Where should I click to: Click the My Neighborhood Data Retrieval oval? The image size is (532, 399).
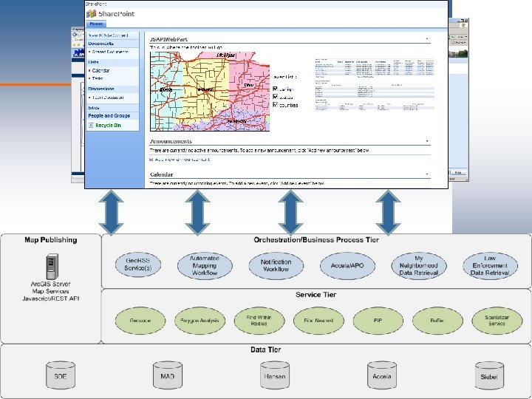coord(419,266)
